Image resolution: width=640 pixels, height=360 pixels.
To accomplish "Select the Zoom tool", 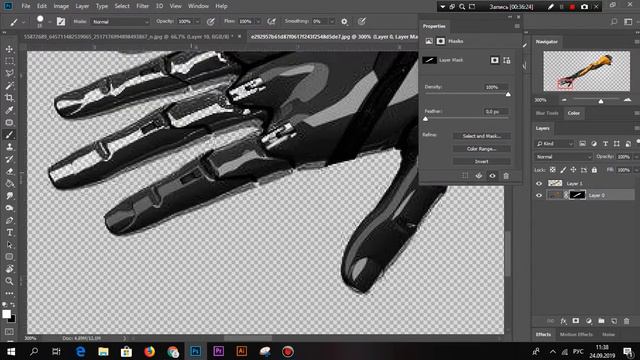I will [9, 281].
